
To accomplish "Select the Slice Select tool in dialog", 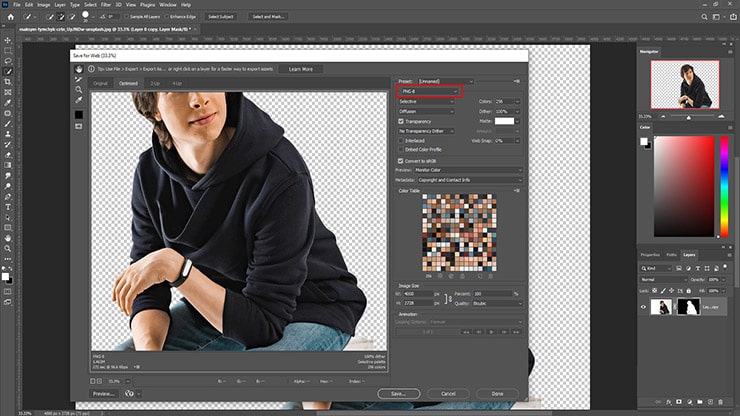I will 79,79.
